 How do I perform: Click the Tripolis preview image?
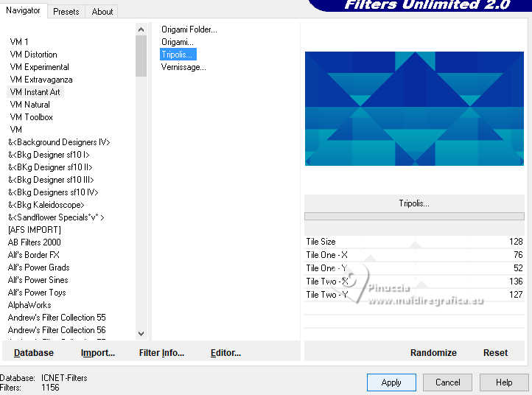(414, 108)
